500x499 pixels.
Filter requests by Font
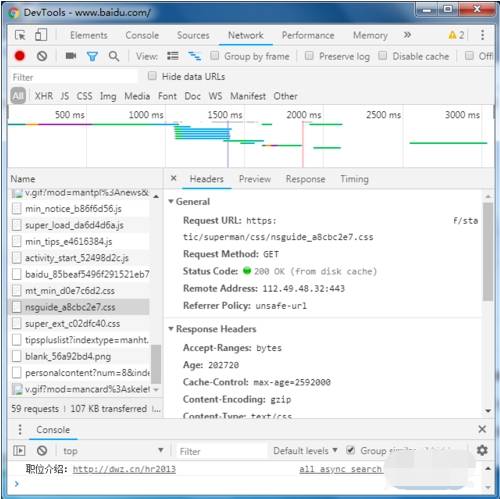[x=167, y=96]
